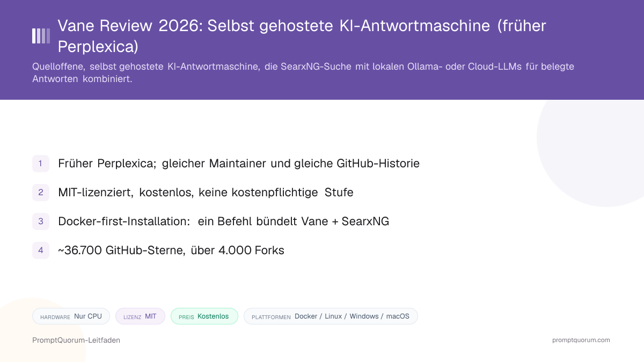Click the title 'Vane Review 2026' heading
Viewport: 644px width, 362px height.
[x=302, y=36]
